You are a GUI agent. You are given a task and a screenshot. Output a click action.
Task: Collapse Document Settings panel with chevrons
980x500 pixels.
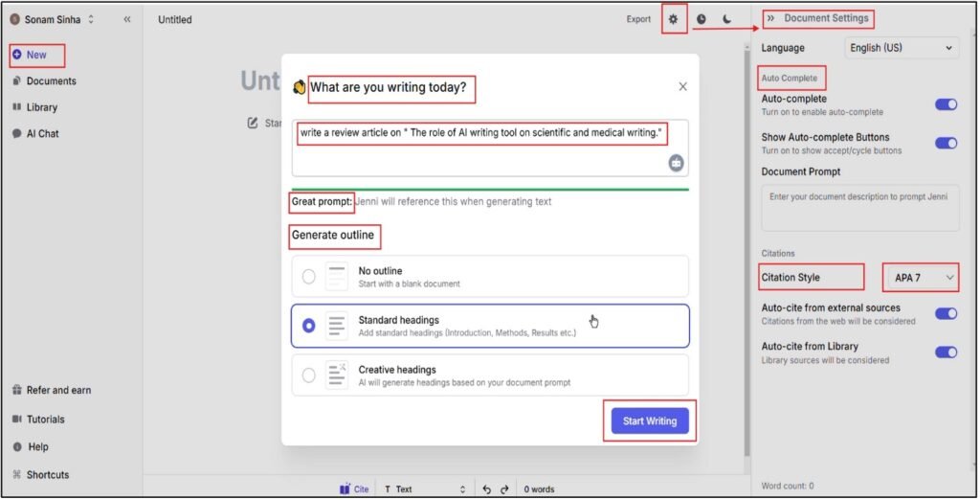tap(770, 18)
